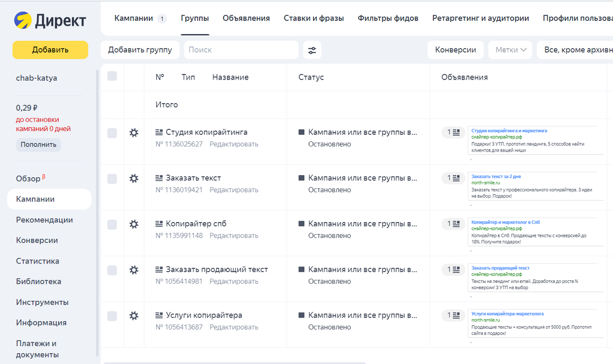Open the Yandex Direct logo home link

pyautogui.click(x=50, y=20)
